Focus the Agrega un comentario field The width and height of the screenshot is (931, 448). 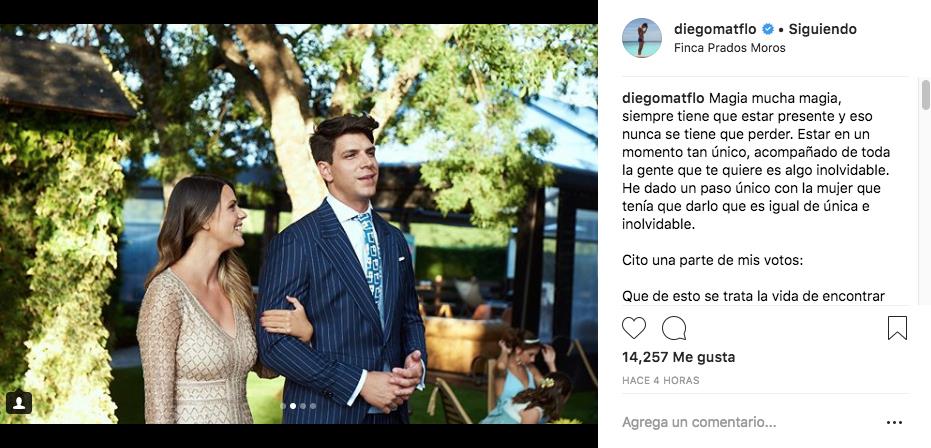pyautogui.click(x=748, y=422)
